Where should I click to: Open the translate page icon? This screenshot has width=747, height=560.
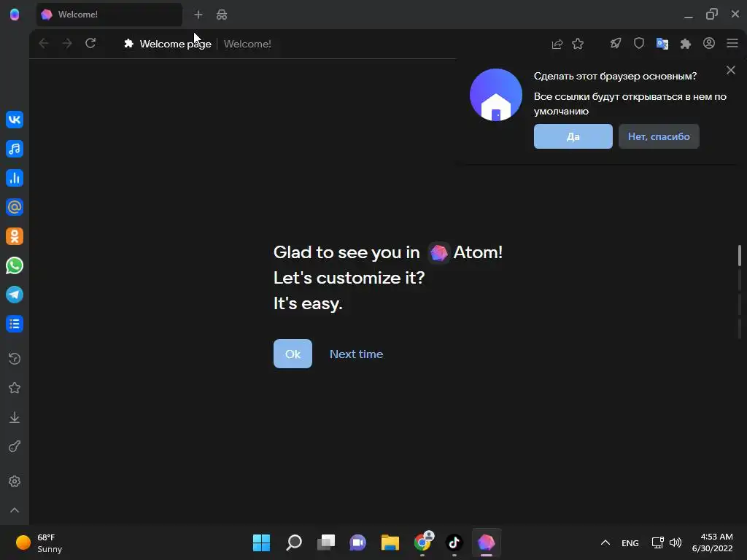click(662, 44)
